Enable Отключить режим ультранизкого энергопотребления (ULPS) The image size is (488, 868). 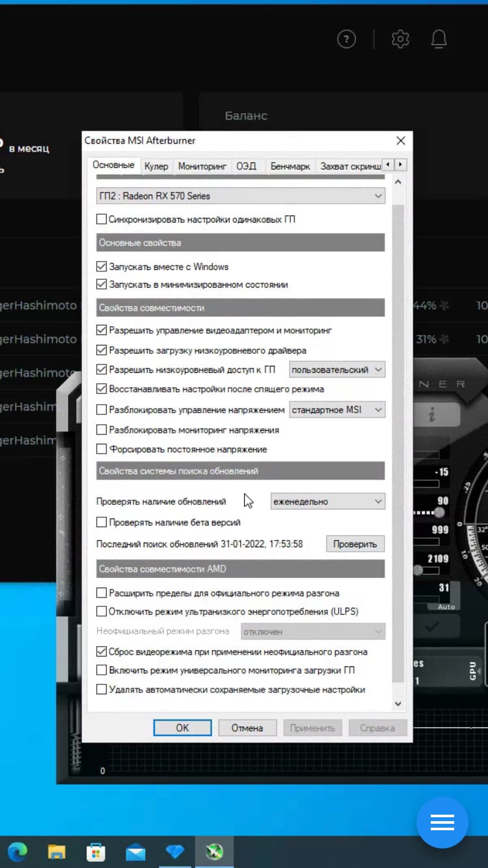(x=102, y=611)
